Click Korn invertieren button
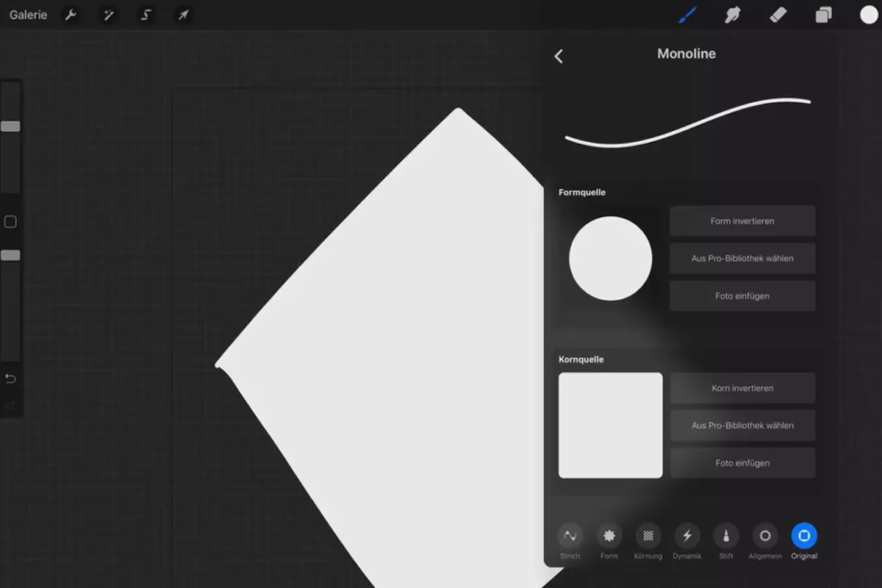 (x=742, y=388)
